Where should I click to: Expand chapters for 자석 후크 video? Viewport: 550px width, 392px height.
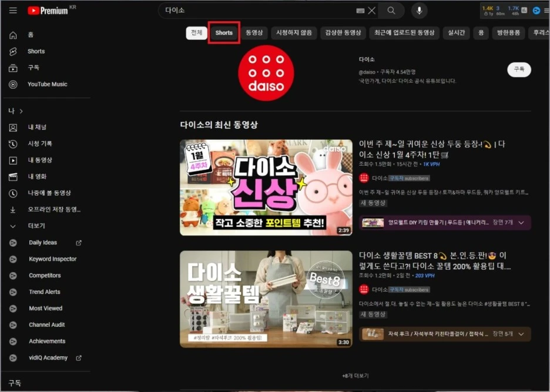click(521, 334)
